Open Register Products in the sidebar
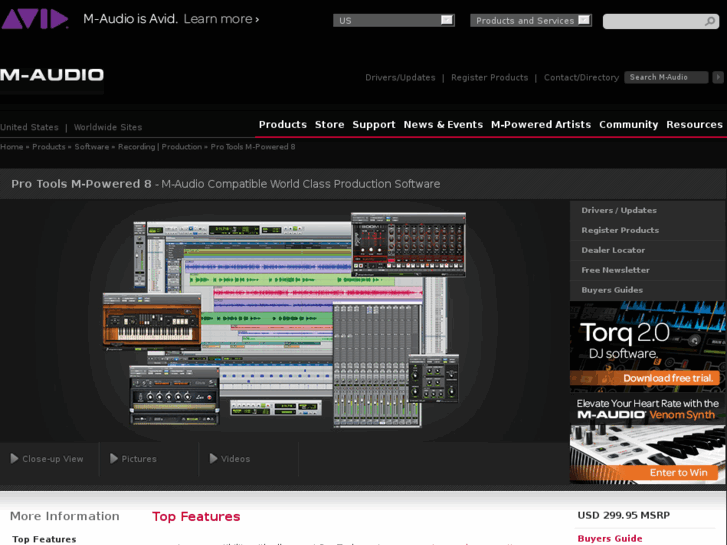Screen dimensions: 727x545 (x=620, y=230)
